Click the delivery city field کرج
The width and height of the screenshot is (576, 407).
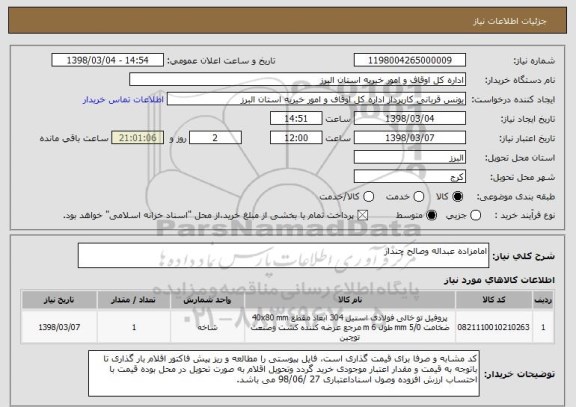coord(410,177)
